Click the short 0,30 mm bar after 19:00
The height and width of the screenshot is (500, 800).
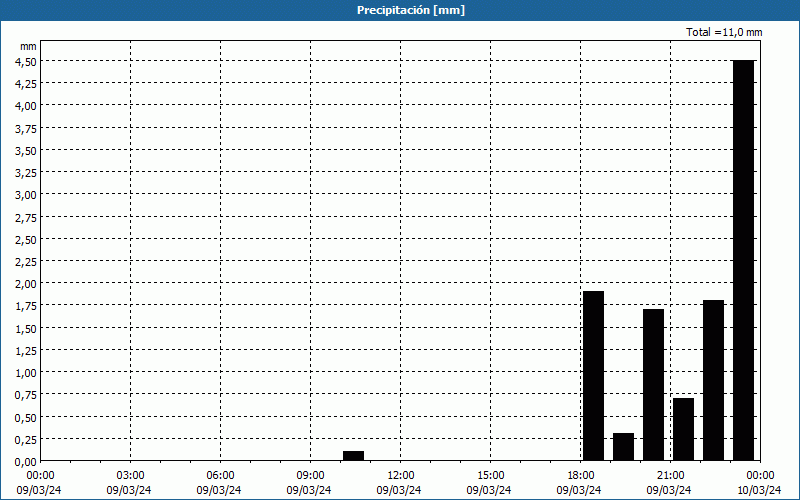tap(623, 447)
